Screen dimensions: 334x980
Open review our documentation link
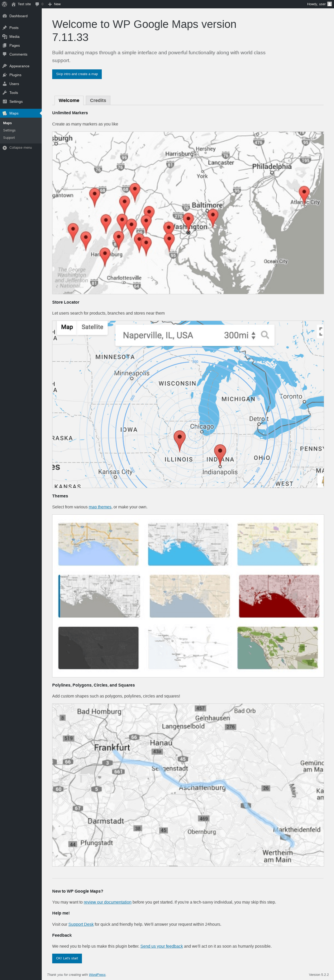click(x=108, y=902)
